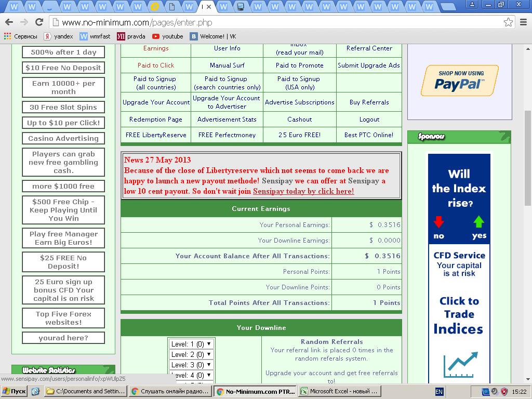Go back with the browser back arrow

[x=9, y=22]
